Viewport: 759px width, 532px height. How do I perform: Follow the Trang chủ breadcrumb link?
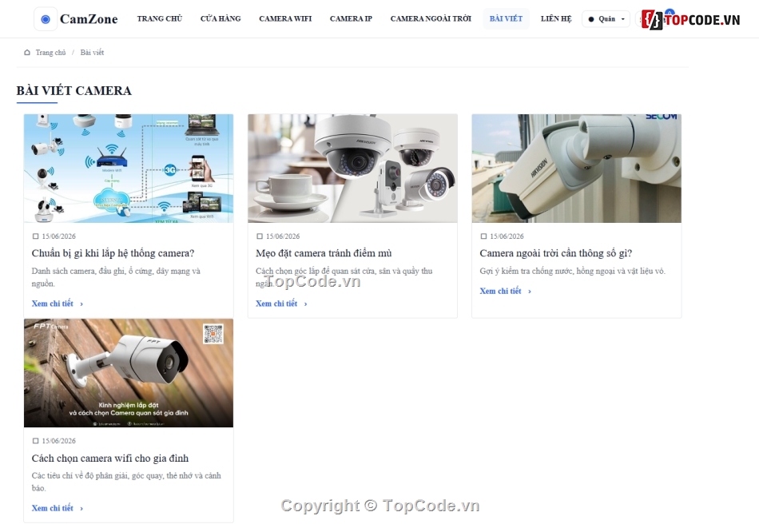(50, 52)
